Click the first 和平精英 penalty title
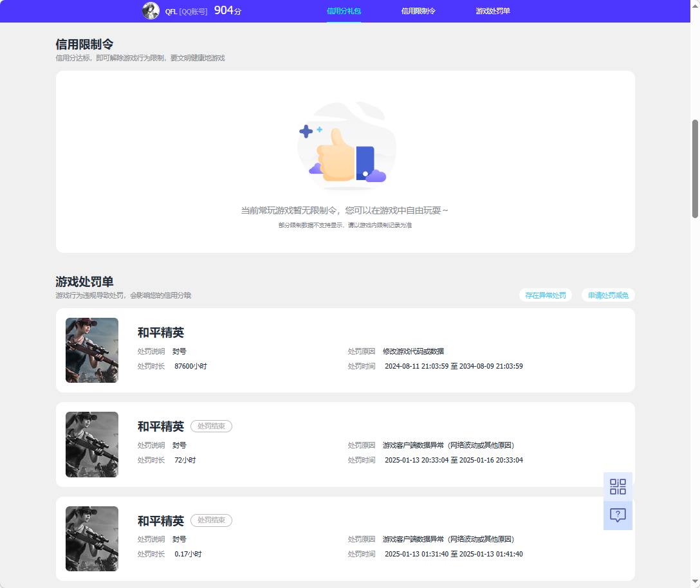 coord(160,333)
